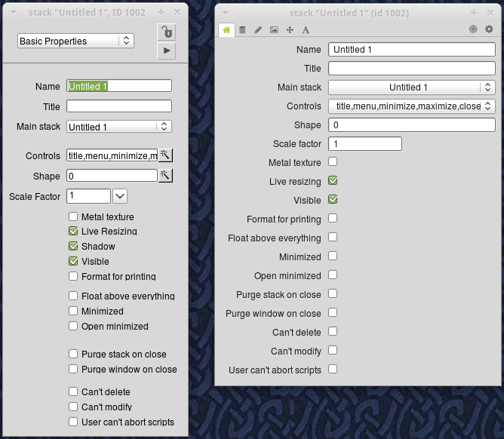Open the database stack icon tab

coord(242,30)
